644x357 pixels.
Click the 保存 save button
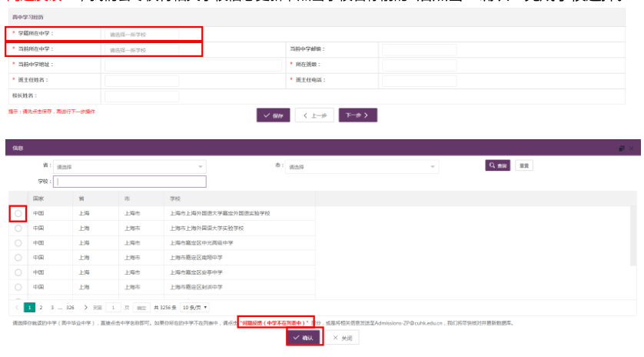[274, 115]
